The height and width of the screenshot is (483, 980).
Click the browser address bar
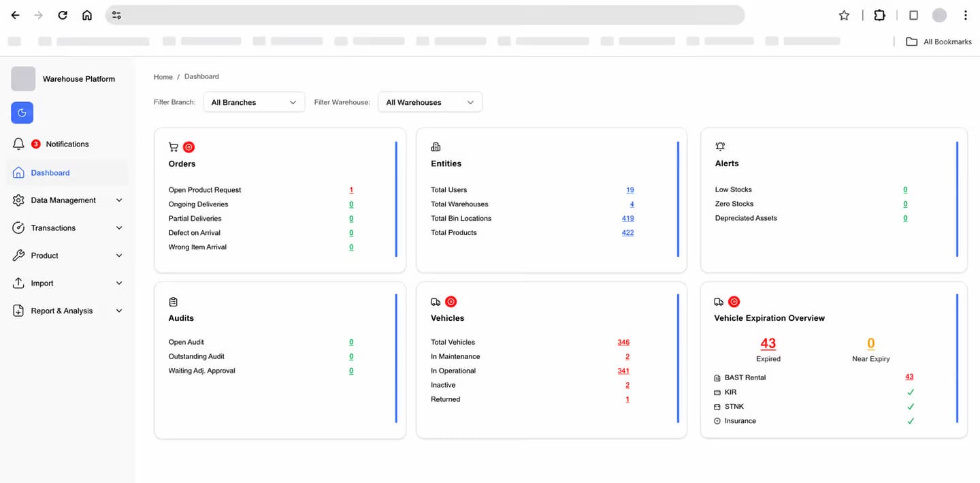pyautogui.click(x=425, y=15)
